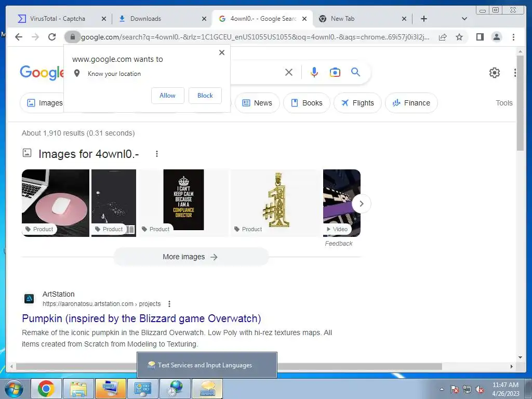Open the Chrome side panel
This screenshot has height=399, width=532.
pyautogui.click(x=480, y=37)
